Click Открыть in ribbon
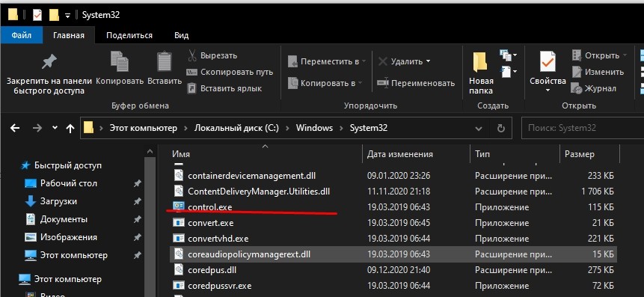 599,55
